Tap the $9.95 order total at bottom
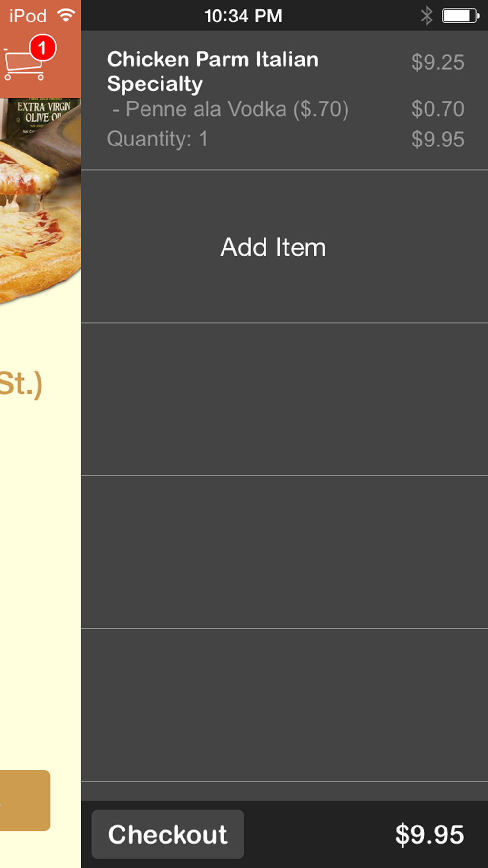This screenshot has width=488, height=868. pos(429,834)
